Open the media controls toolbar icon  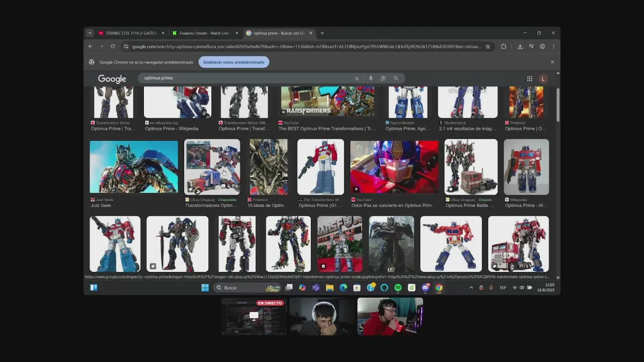click(x=531, y=46)
